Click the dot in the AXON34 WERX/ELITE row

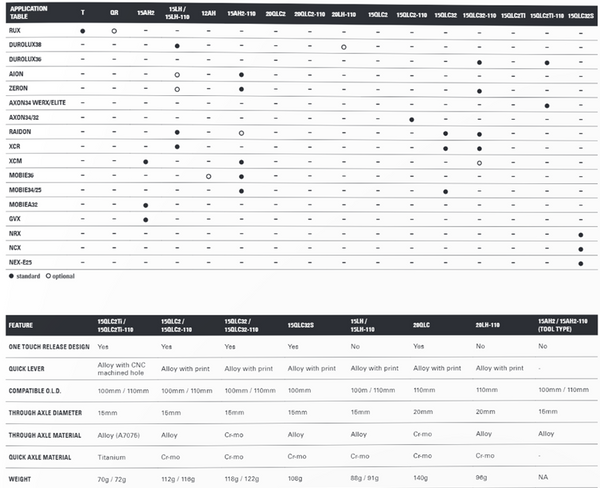pos(547,105)
